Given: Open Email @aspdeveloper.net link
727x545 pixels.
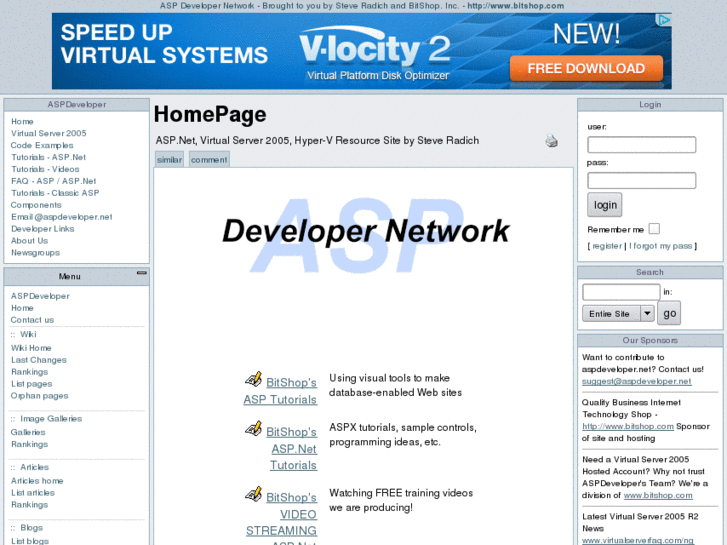Looking at the screenshot, I should tap(62, 217).
